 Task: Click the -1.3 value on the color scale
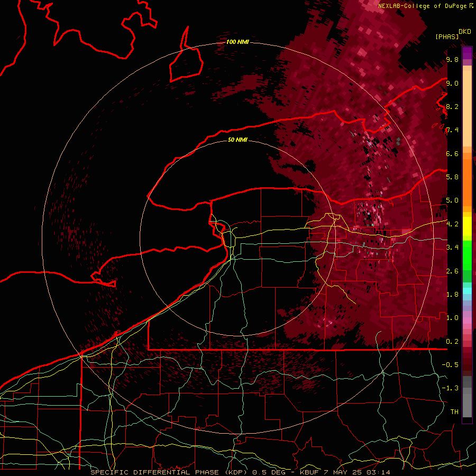coord(450,388)
